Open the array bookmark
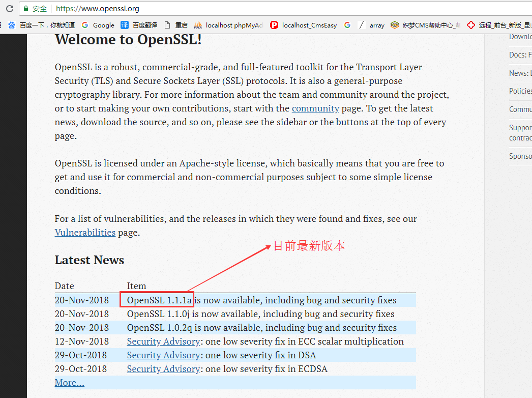This screenshot has height=398, width=532. coord(371,25)
